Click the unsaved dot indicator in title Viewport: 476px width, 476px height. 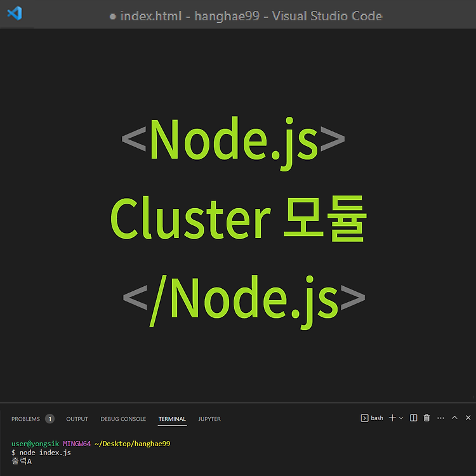pyautogui.click(x=112, y=17)
